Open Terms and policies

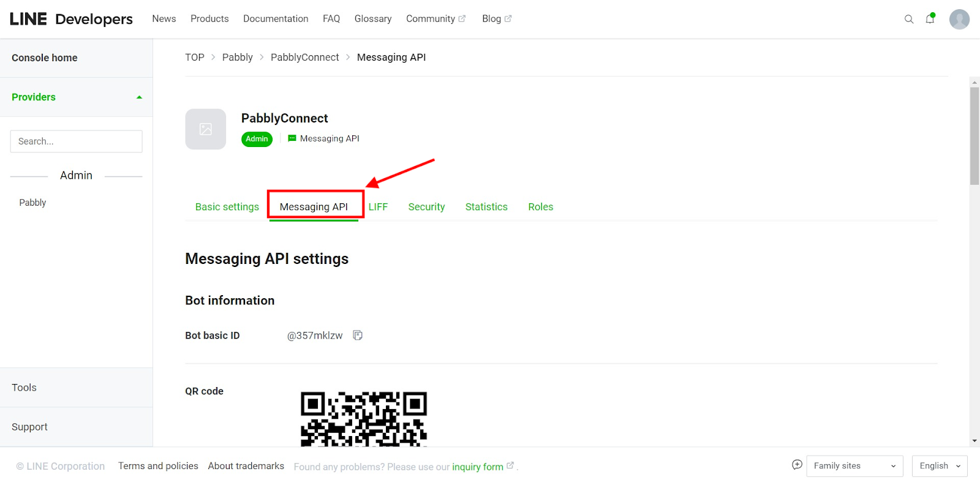point(159,466)
